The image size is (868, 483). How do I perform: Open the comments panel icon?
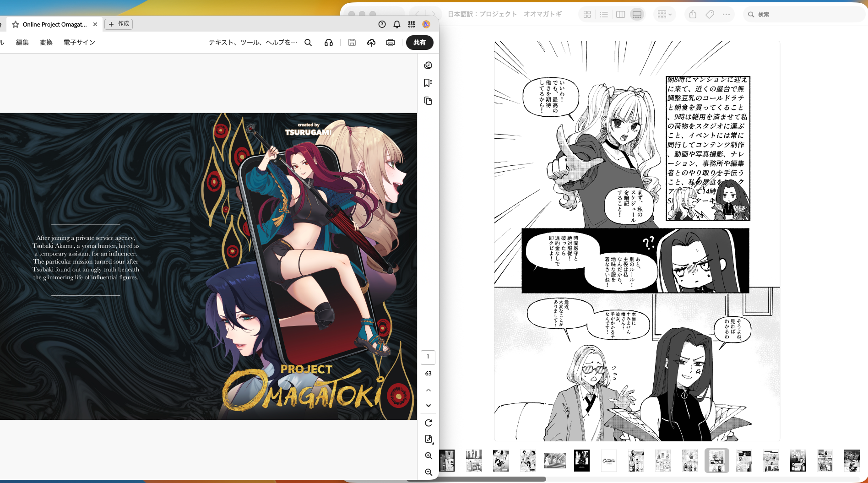click(428, 65)
